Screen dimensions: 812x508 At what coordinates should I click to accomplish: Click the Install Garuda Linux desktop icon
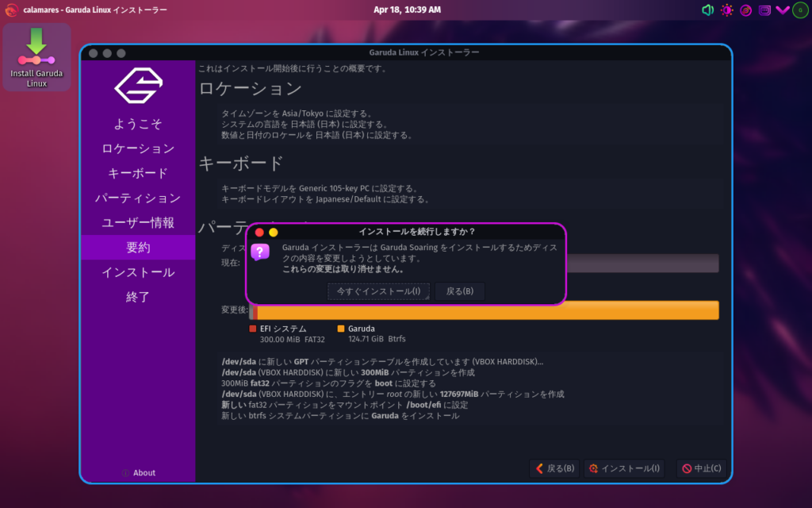36,57
